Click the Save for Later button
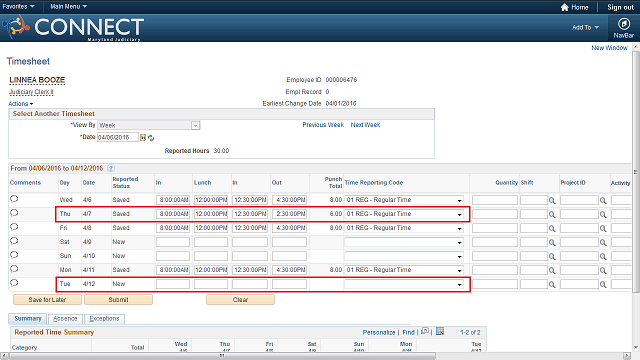The image size is (640, 360). pyautogui.click(x=47, y=300)
